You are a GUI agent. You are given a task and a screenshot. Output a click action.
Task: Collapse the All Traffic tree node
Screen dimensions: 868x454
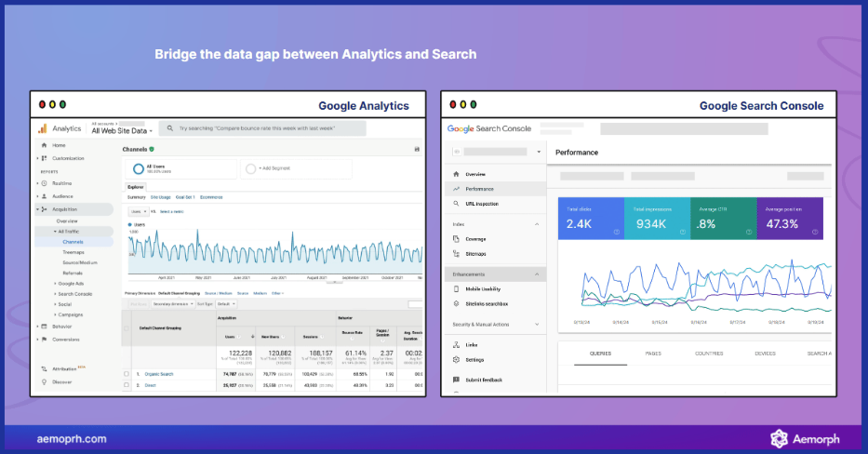(56, 232)
